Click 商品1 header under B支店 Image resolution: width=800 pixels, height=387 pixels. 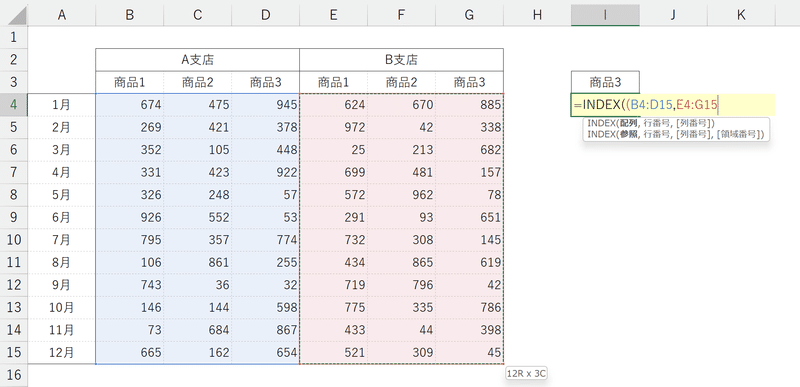coord(333,82)
